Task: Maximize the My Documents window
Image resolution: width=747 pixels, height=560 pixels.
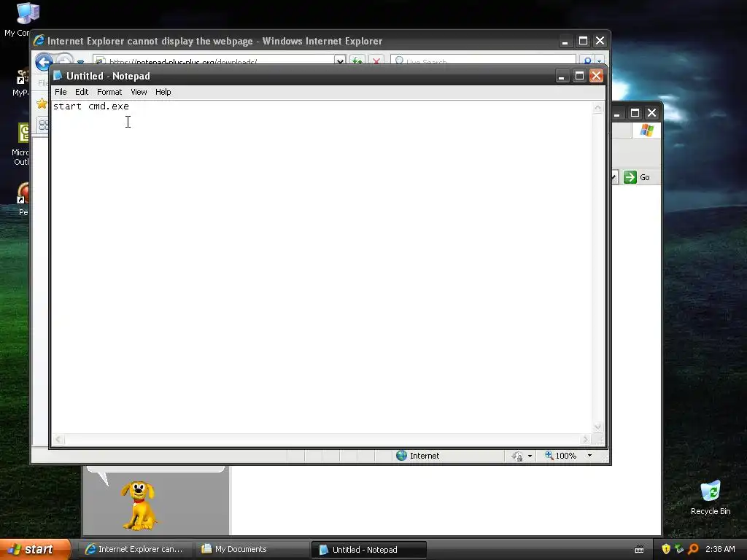Action: tap(635, 113)
